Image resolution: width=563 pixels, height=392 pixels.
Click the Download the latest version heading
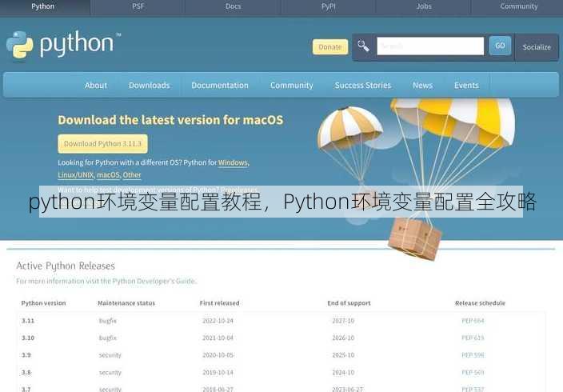170,120
